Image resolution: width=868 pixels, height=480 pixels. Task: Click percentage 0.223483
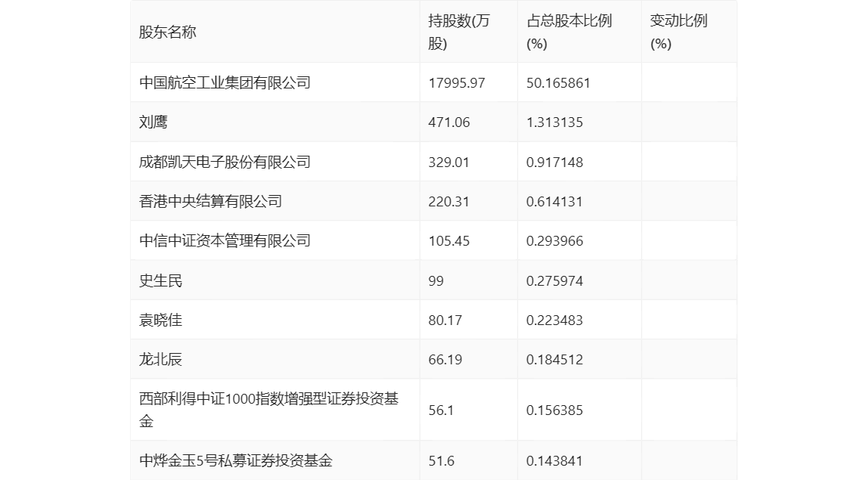(x=555, y=320)
